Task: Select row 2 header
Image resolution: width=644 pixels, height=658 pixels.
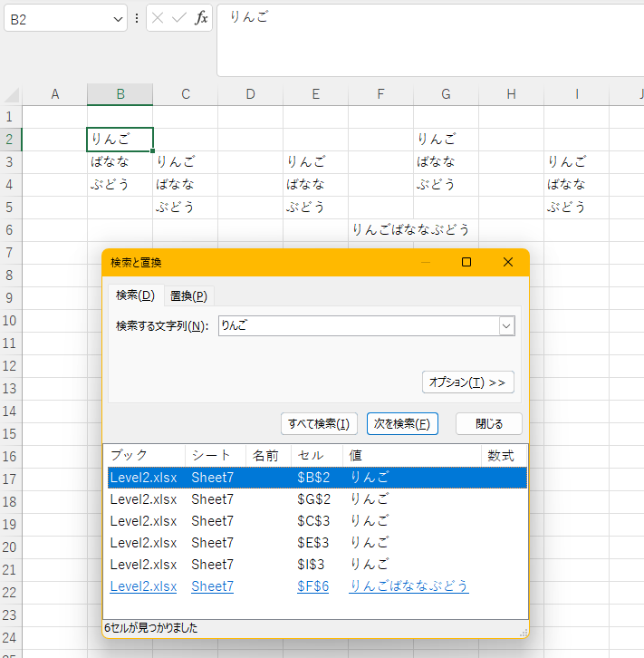Action: [x=10, y=140]
